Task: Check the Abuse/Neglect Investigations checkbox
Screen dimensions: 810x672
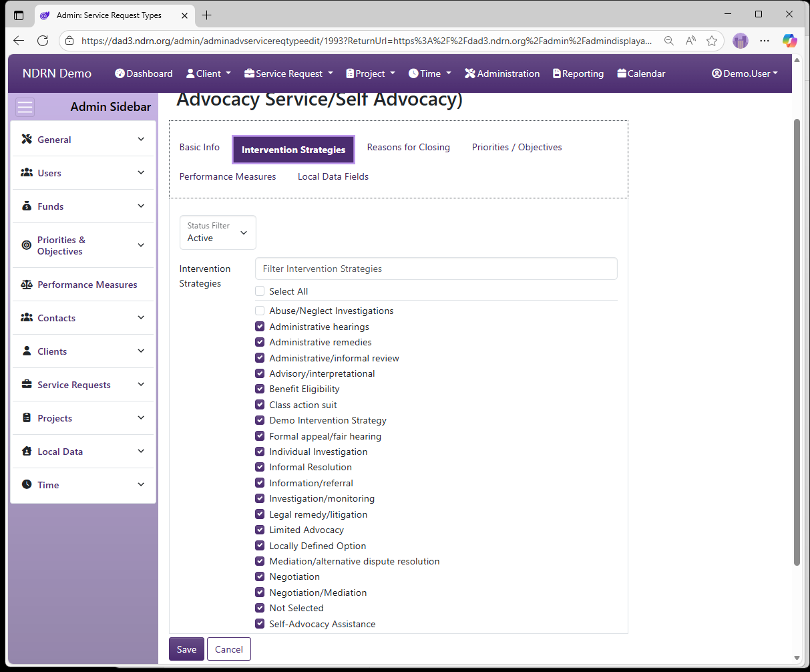Action: pyautogui.click(x=260, y=311)
